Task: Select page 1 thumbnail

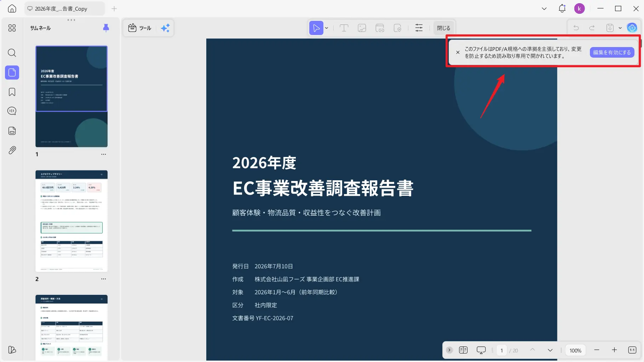Action: (x=71, y=96)
